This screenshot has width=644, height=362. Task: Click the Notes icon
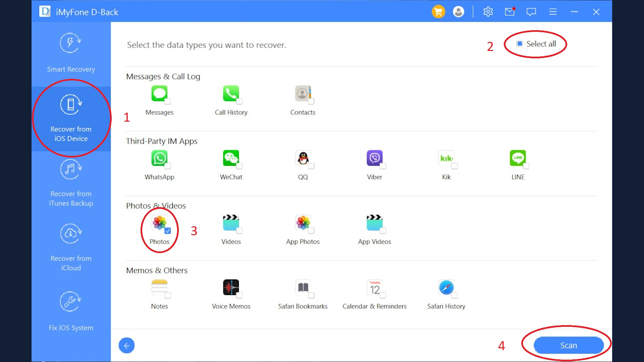point(159,287)
